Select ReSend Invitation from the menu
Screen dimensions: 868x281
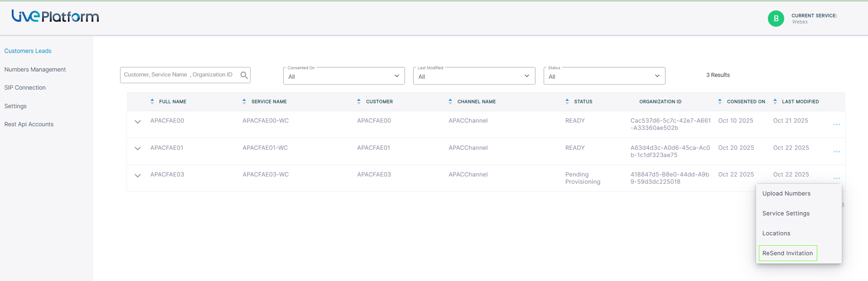[787, 253]
